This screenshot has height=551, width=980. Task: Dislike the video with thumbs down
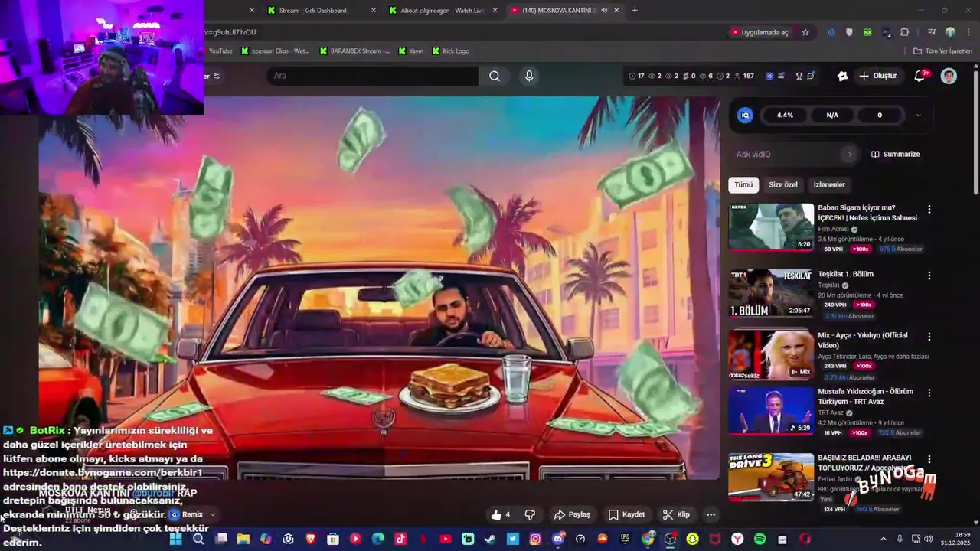[x=529, y=514]
